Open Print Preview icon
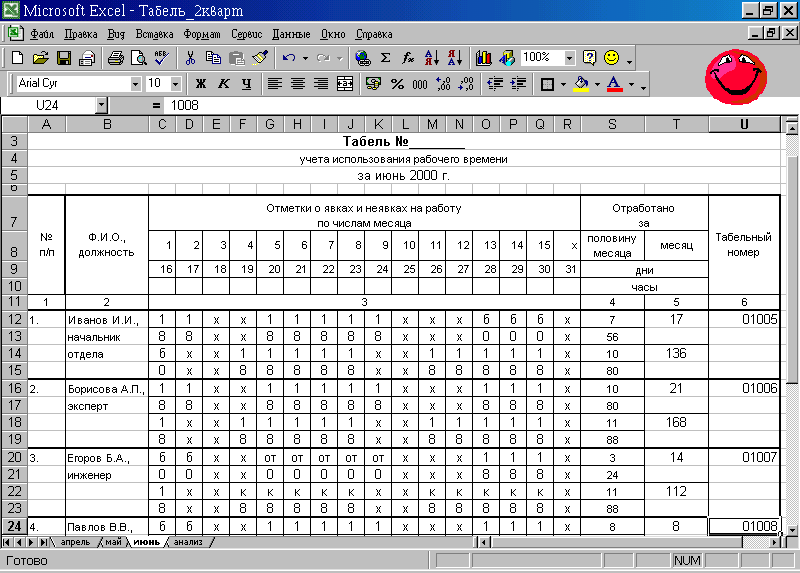Screen dimensions: 800x573 [139, 58]
